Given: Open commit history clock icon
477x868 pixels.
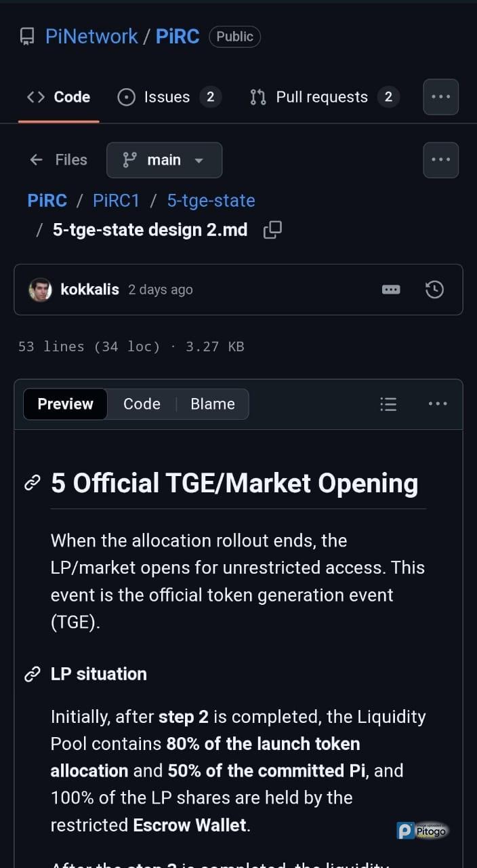Looking at the screenshot, I should pos(434,290).
